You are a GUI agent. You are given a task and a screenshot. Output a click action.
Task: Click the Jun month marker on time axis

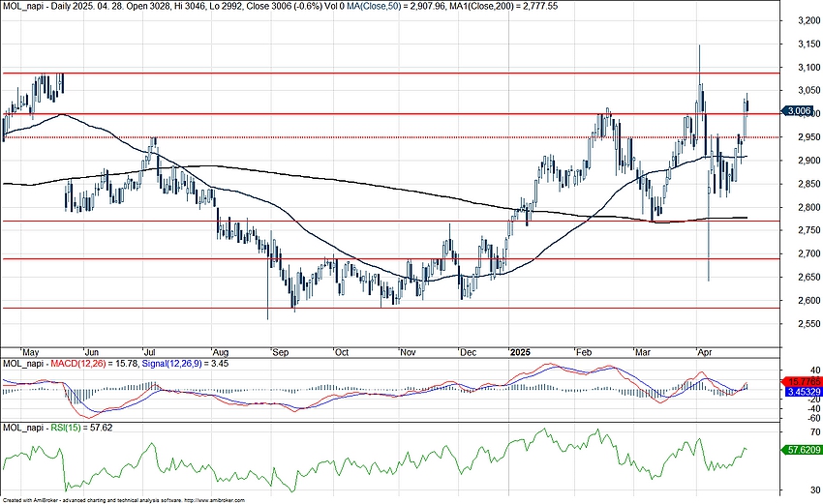[93, 352]
